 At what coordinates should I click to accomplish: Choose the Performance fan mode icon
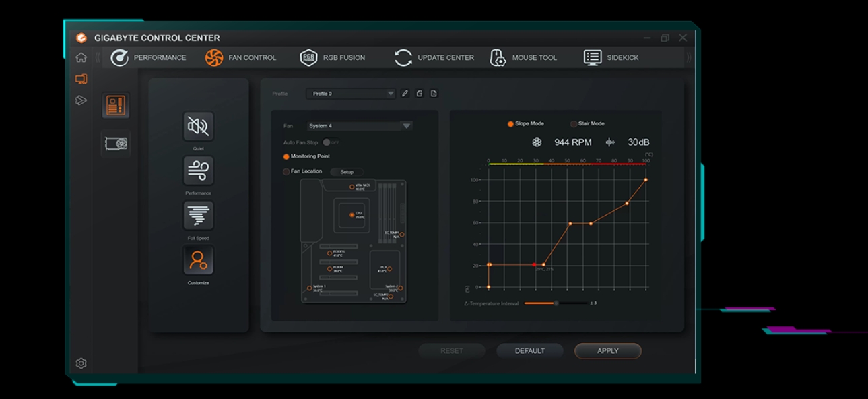[x=198, y=171]
